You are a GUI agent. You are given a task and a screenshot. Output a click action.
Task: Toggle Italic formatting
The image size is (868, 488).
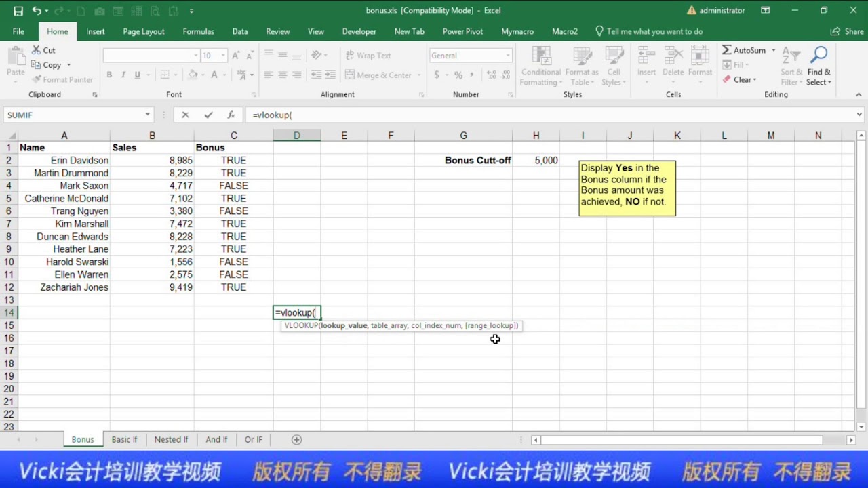point(123,75)
